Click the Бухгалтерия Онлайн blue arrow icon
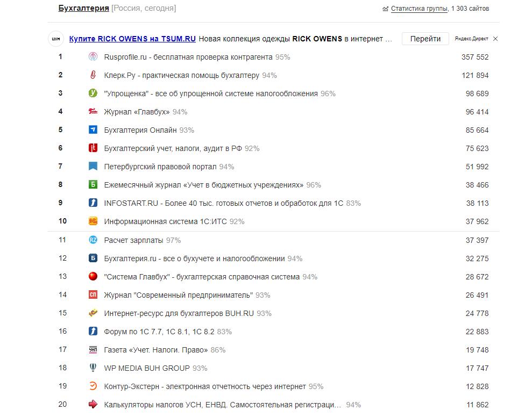Image resolution: width=532 pixels, height=417 pixels. 93,130
